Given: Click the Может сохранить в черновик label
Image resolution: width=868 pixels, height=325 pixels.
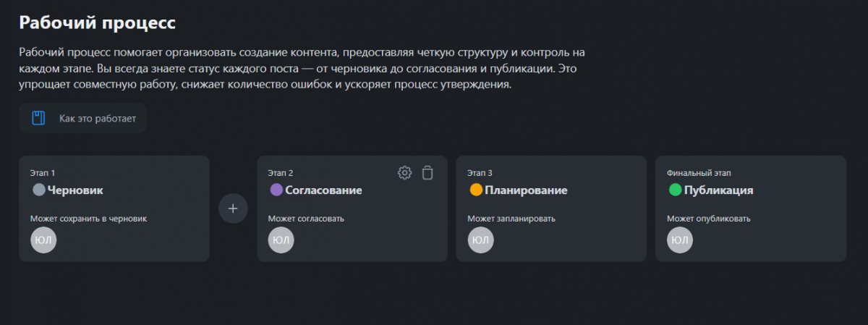Looking at the screenshot, I should [88, 218].
